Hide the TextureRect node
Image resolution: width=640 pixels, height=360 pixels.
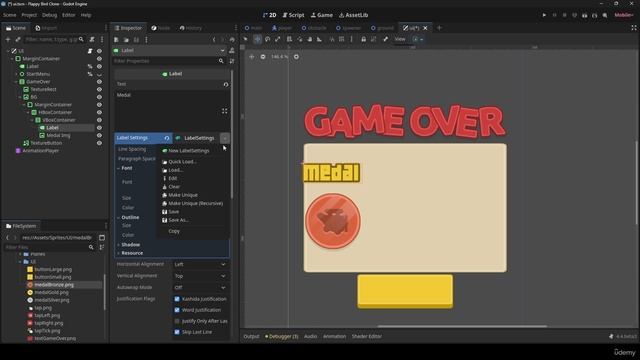[x=99, y=89]
